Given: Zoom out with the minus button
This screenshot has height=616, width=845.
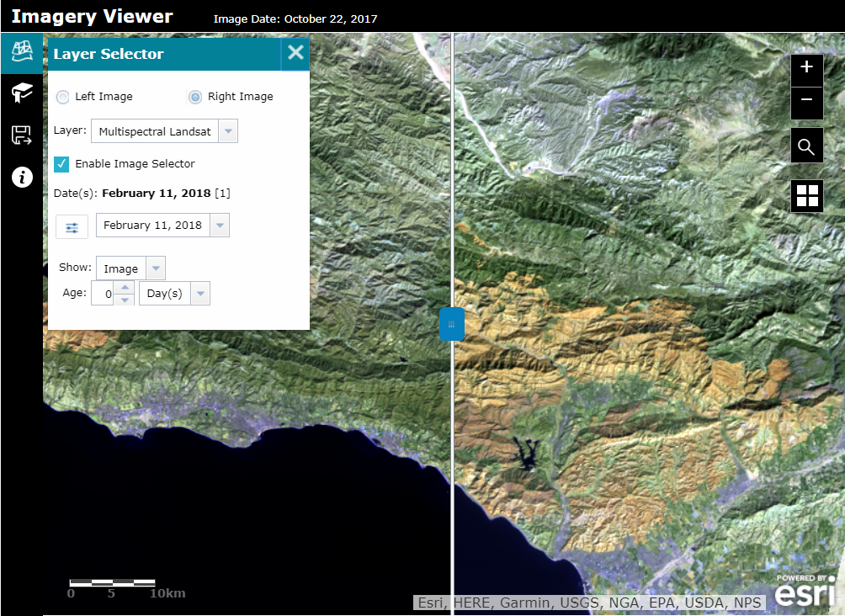Looking at the screenshot, I should (806, 102).
